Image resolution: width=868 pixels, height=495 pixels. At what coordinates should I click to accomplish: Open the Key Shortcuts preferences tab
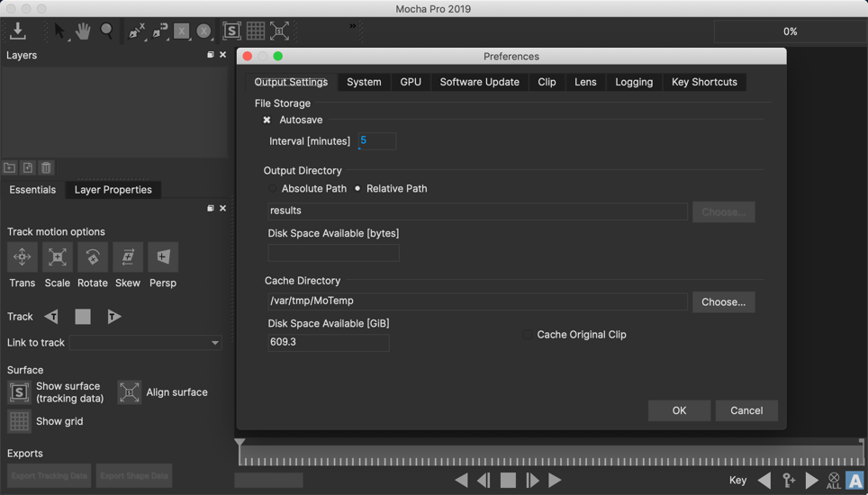tap(704, 82)
